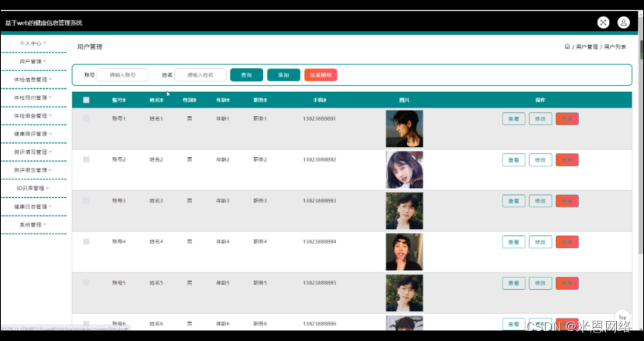
Task: Sort by 账号 column arrows
Action: click(125, 100)
